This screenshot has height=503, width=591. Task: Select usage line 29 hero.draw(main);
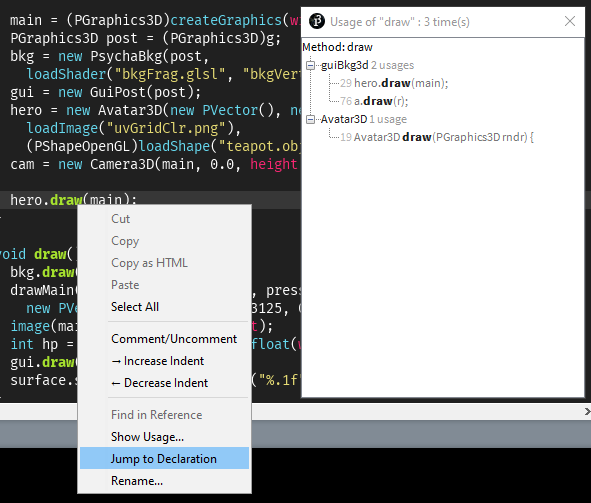[x=394, y=83]
